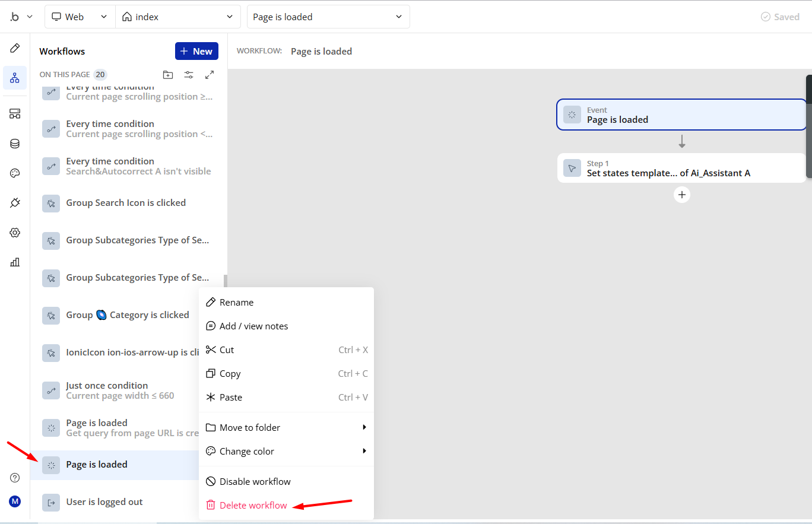Select Disable workflow in context menu

[255, 481]
